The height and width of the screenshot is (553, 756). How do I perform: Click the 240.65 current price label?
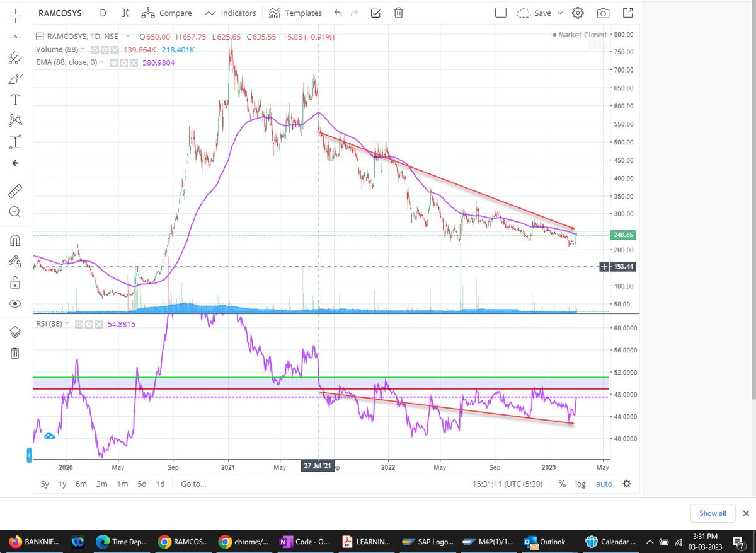coord(623,235)
